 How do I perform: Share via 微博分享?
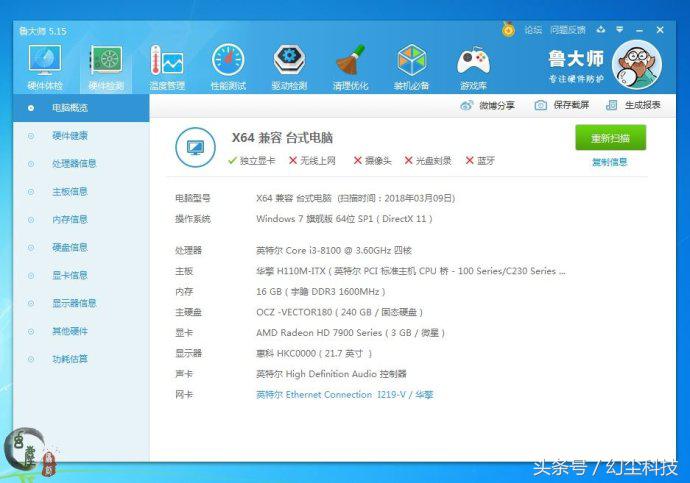(487, 105)
